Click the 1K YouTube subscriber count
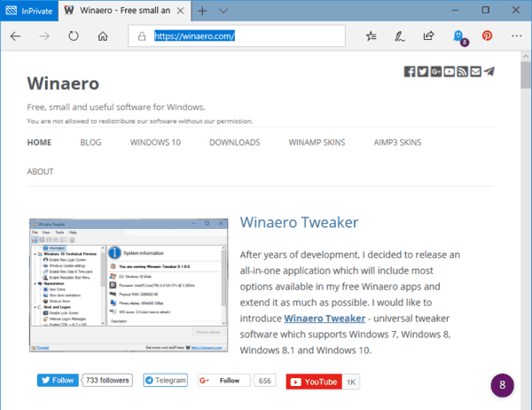The width and height of the screenshot is (532, 410). coord(351,382)
